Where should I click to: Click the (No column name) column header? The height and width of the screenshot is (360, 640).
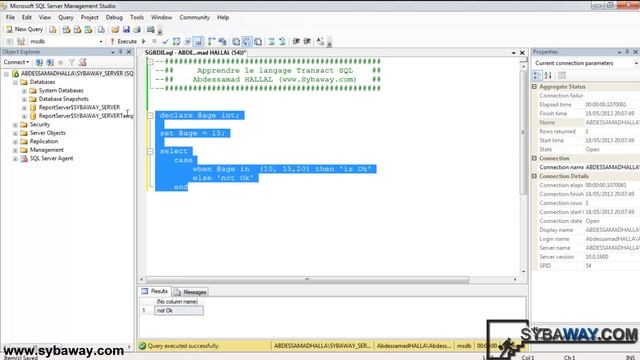(177, 302)
